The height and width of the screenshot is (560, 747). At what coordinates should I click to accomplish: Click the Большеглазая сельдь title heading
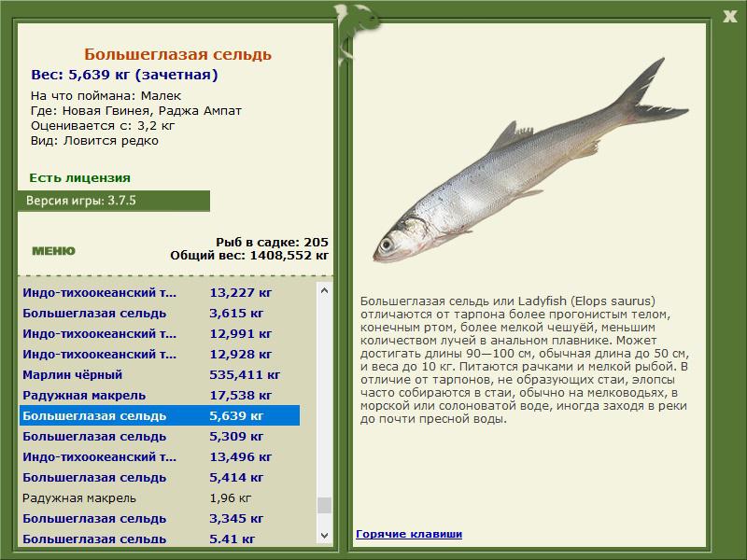[177, 54]
